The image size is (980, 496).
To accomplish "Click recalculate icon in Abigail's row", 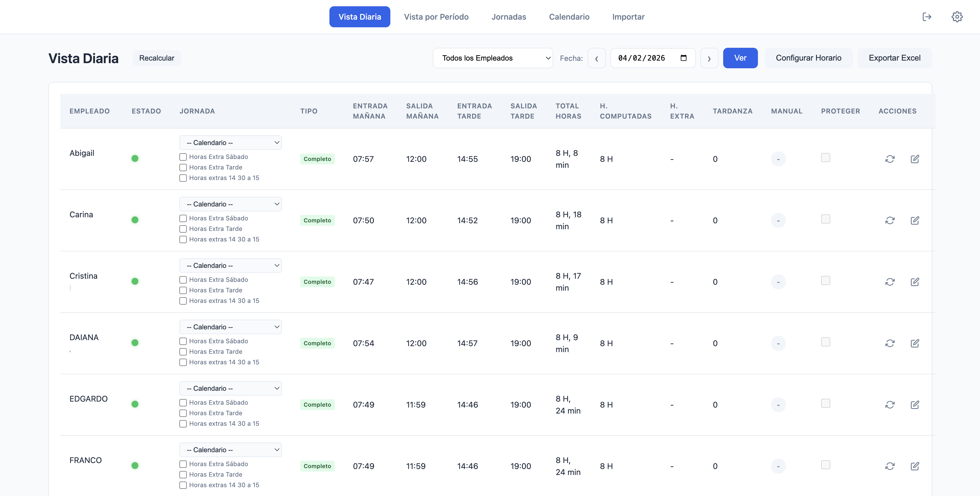I will (889, 159).
